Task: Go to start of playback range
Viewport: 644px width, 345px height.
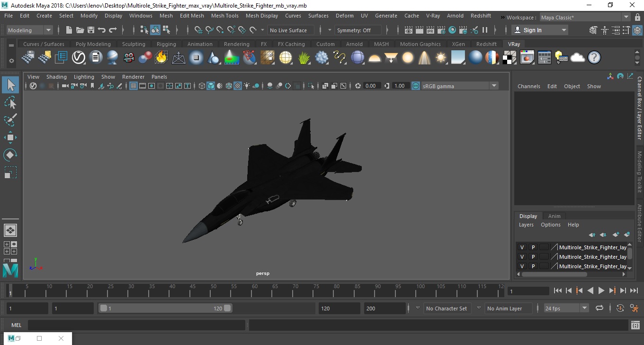Action: (x=558, y=291)
